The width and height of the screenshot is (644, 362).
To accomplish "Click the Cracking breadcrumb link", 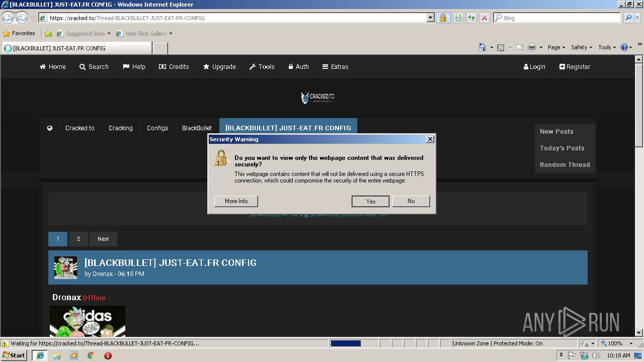I will click(121, 128).
